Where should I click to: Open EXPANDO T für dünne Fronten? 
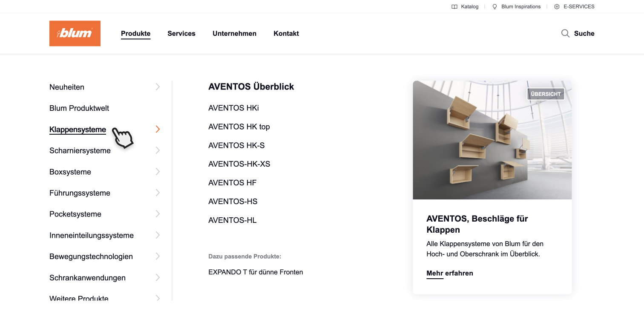256,272
